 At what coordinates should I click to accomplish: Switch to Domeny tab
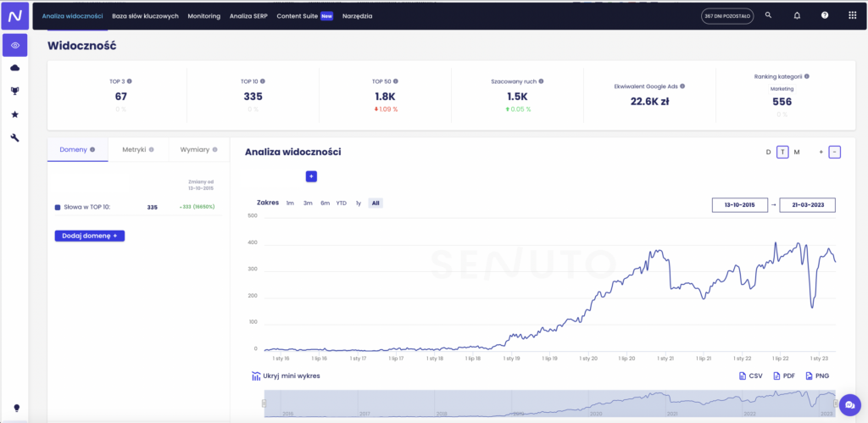click(77, 149)
